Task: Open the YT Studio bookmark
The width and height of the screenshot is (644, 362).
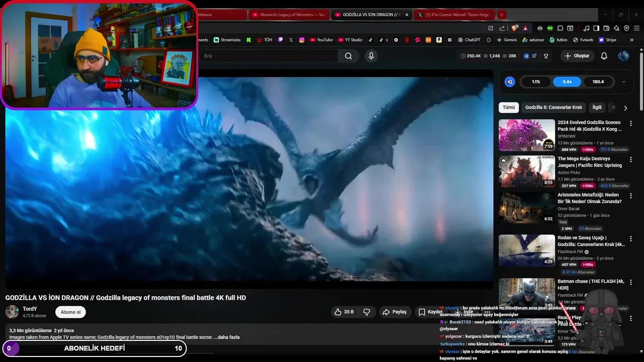Action: pyautogui.click(x=350, y=40)
